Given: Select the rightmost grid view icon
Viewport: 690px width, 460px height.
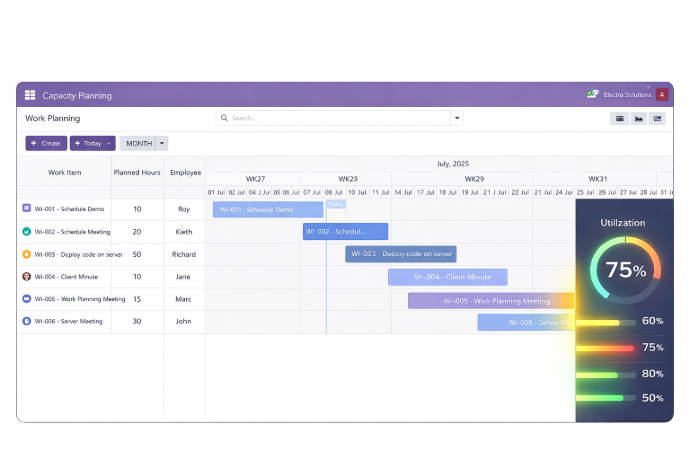Looking at the screenshot, I should pyautogui.click(x=657, y=118).
